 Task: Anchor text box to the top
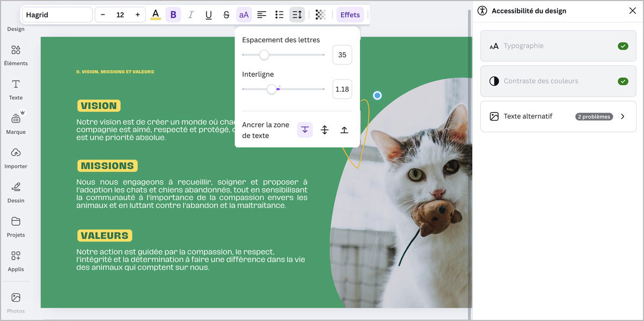[305, 130]
